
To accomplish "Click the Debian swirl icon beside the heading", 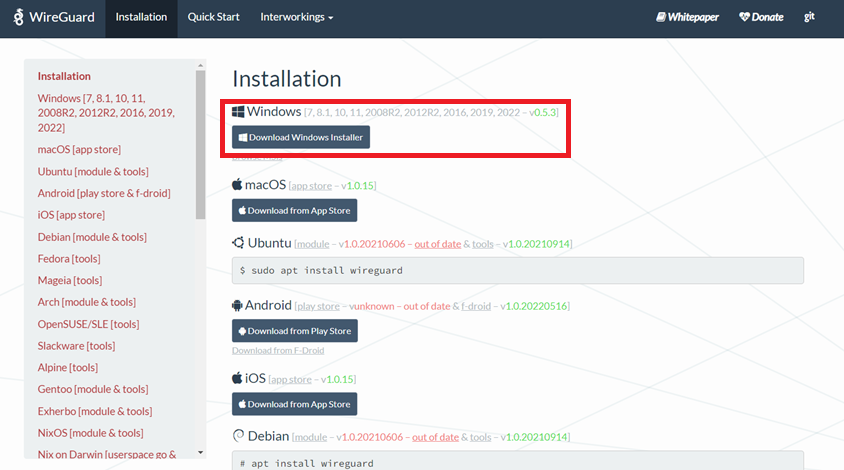I will (238, 436).
